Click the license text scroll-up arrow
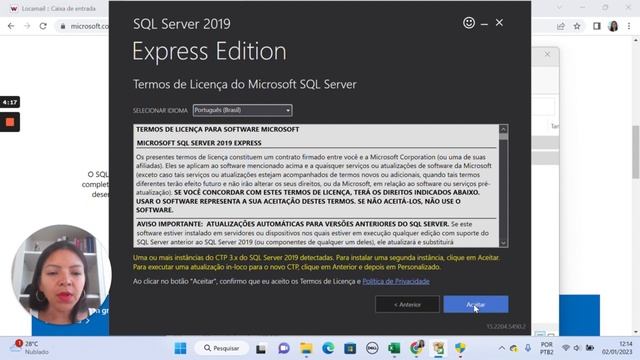 tap(503, 129)
